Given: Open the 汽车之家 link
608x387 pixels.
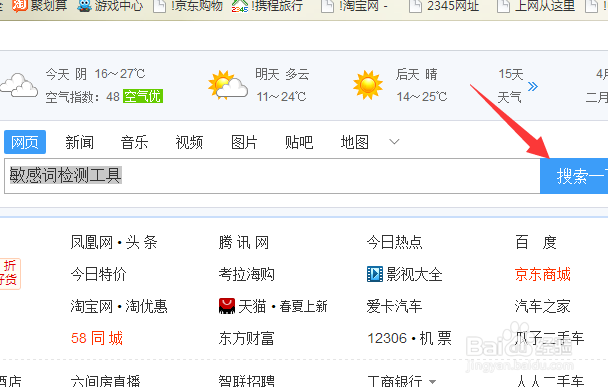Looking at the screenshot, I should (543, 306).
